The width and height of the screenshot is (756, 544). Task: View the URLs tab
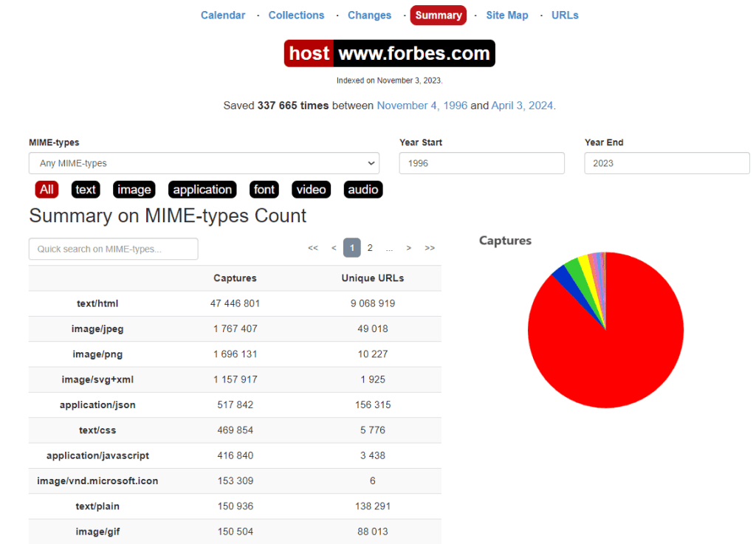tap(565, 16)
